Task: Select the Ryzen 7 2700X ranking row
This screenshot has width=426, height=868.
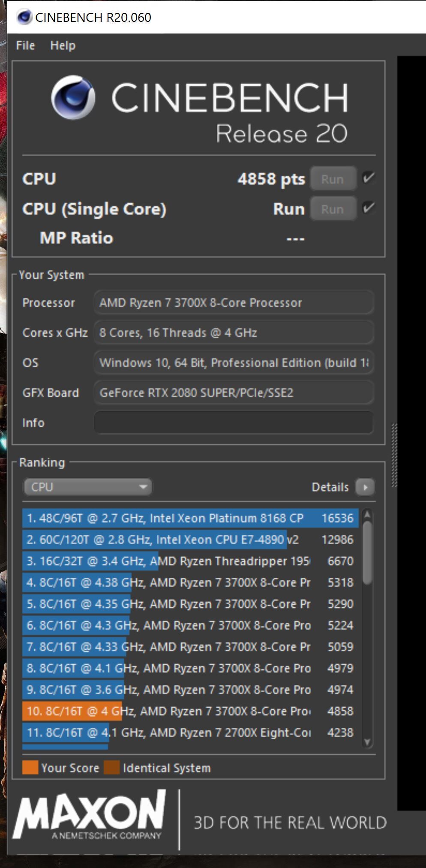Action: click(x=191, y=732)
